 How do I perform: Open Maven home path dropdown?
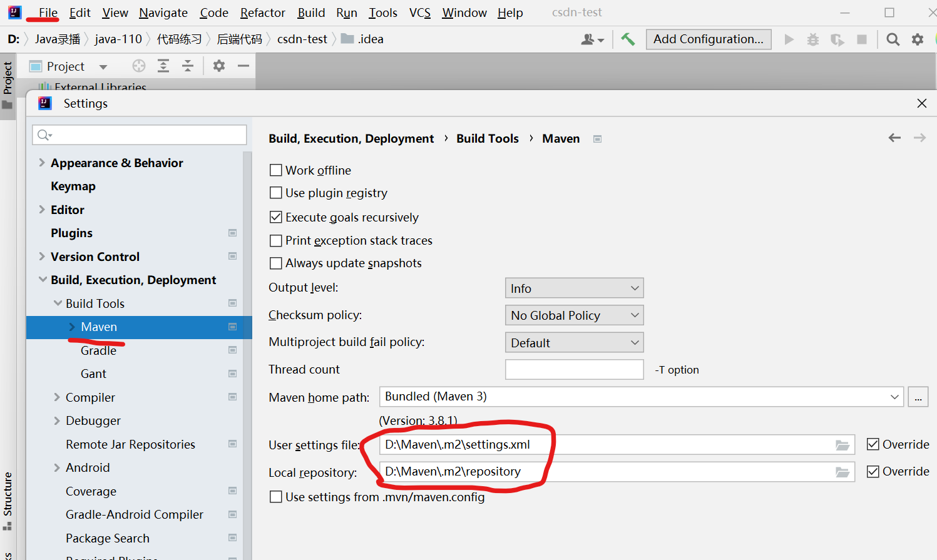[x=641, y=397]
